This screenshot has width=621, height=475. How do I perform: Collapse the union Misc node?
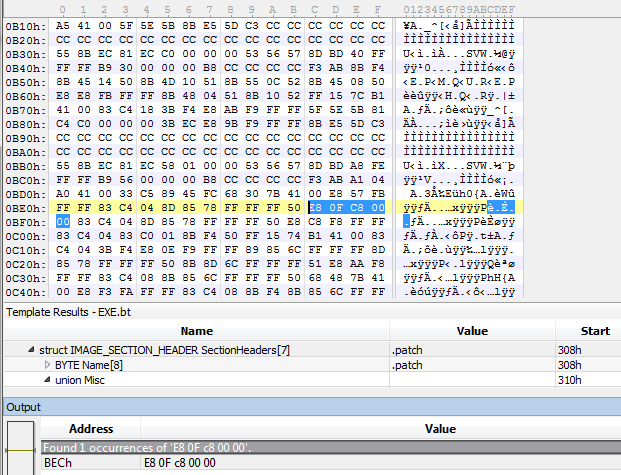47,380
